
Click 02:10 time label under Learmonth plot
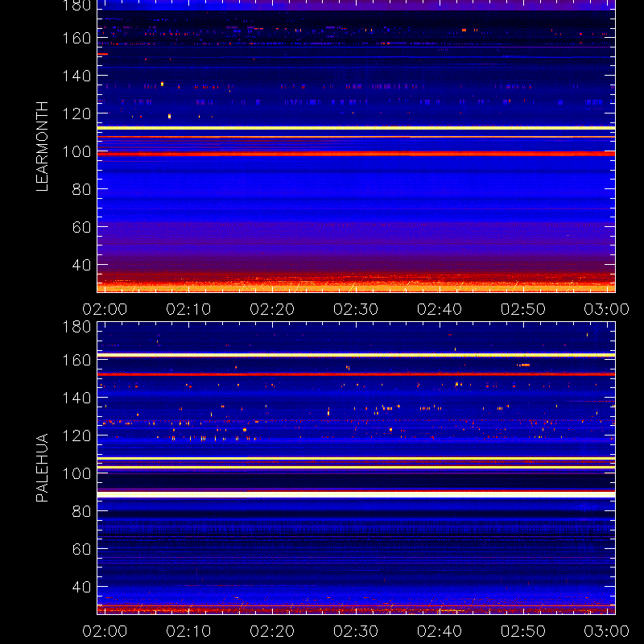[188, 309]
